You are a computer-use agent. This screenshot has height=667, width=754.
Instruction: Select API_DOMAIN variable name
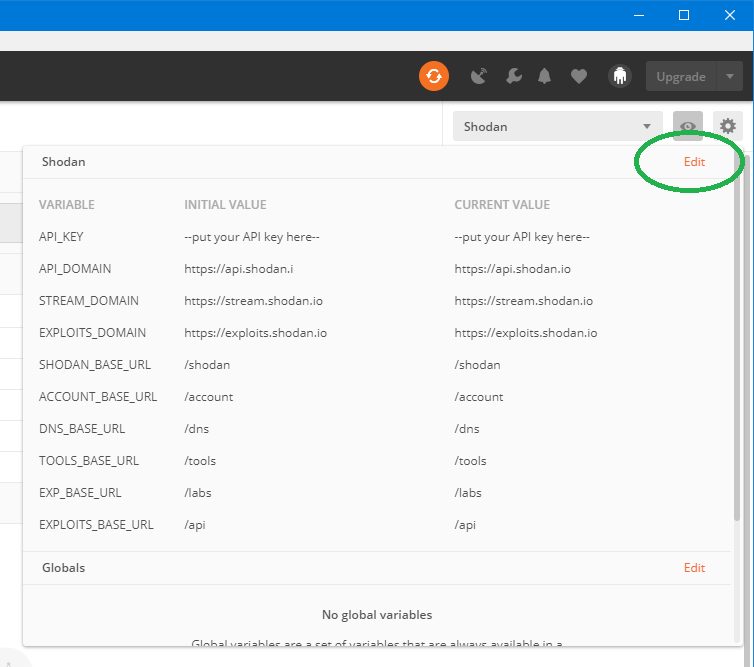[75, 268]
